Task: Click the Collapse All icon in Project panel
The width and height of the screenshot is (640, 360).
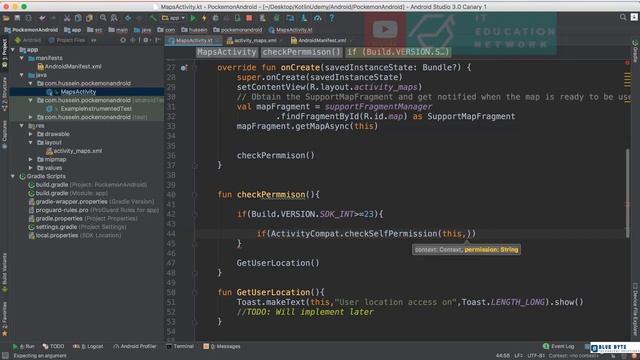Action: tap(133, 40)
